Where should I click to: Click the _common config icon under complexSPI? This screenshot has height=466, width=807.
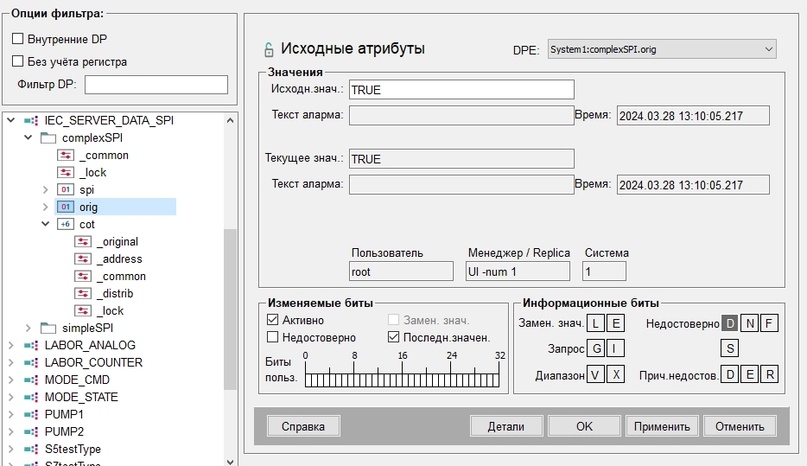pyautogui.click(x=65, y=155)
